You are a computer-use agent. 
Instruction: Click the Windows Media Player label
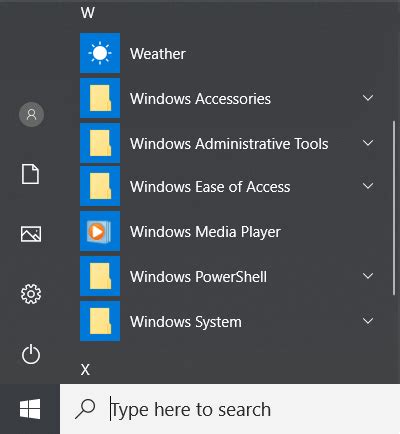click(205, 232)
